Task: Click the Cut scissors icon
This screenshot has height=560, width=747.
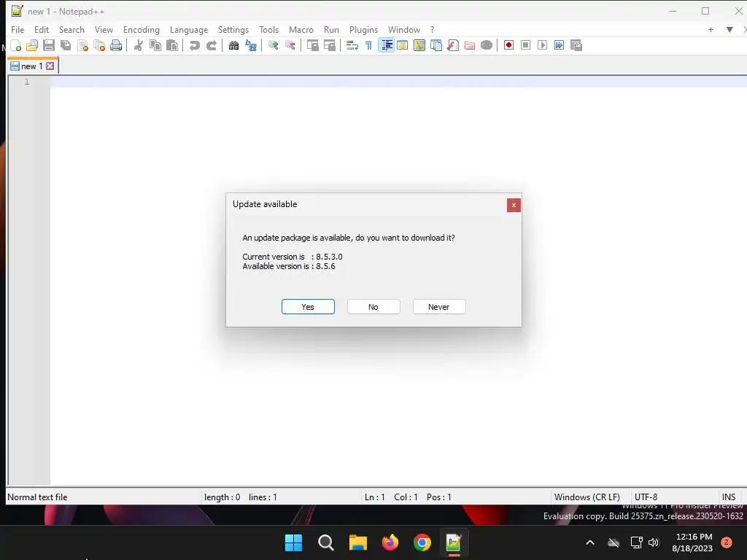Action: click(138, 45)
